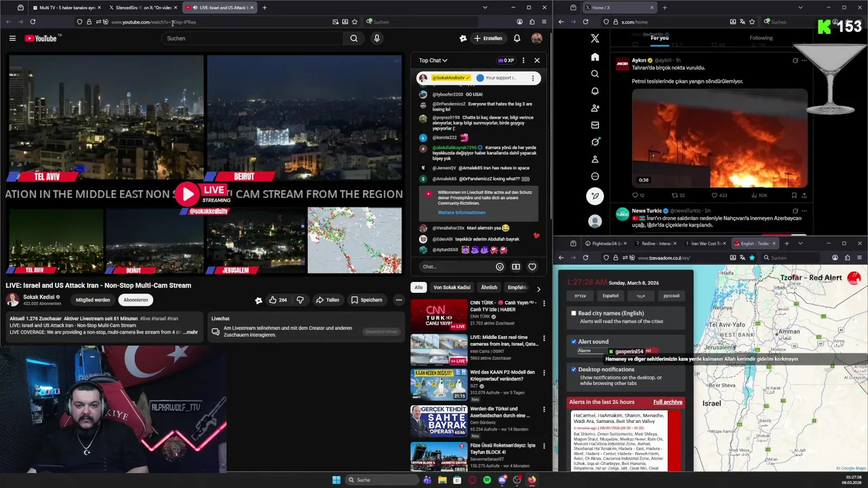This screenshot has width=868, height=488.
Task: Select the For you tab on X
Action: click(659, 38)
